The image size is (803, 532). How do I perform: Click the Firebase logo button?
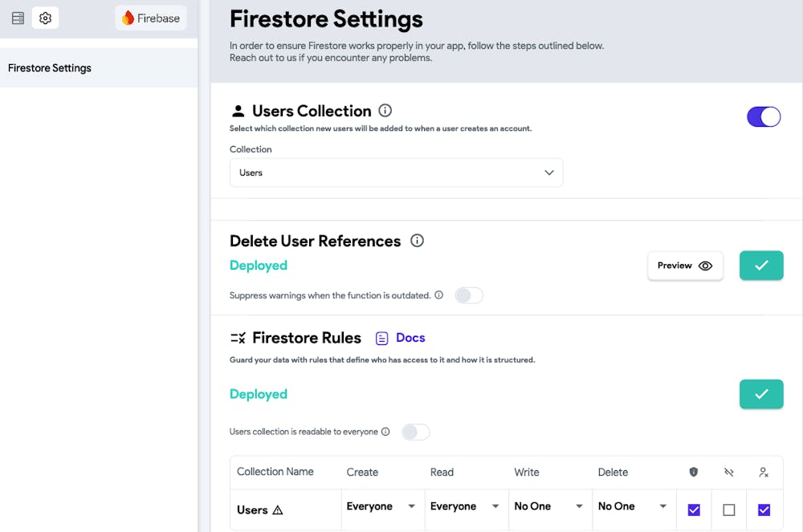(151, 18)
